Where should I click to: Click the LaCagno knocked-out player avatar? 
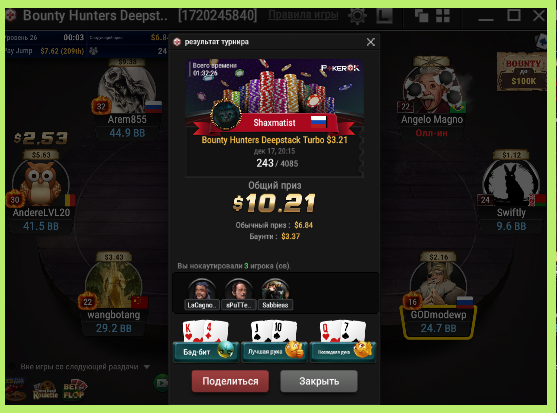[x=201, y=290]
